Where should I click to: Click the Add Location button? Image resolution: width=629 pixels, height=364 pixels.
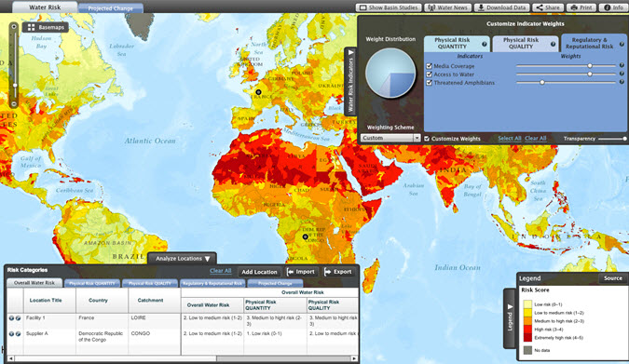[259, 272]
